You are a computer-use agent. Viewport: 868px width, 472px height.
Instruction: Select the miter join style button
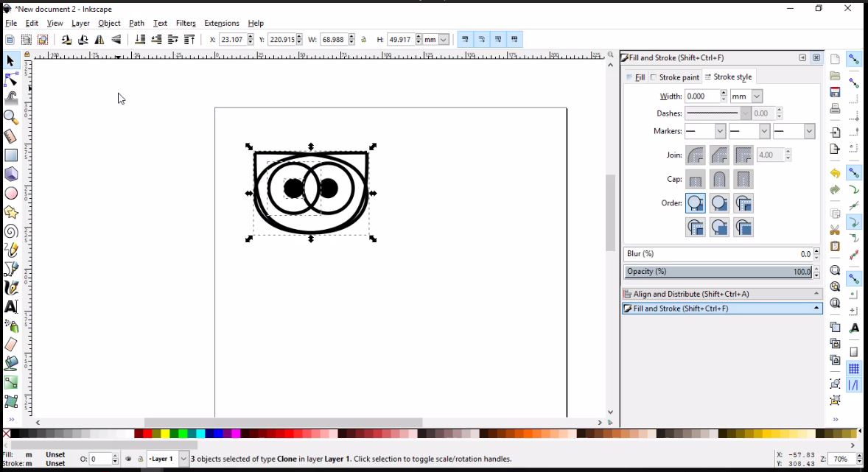click(x=743, y=155)
